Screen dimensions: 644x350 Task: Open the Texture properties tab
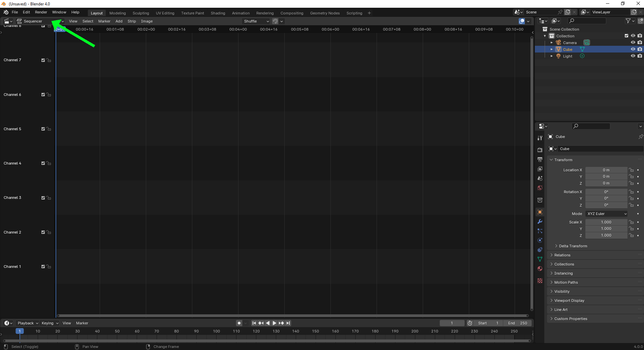(x=540, y=281)
